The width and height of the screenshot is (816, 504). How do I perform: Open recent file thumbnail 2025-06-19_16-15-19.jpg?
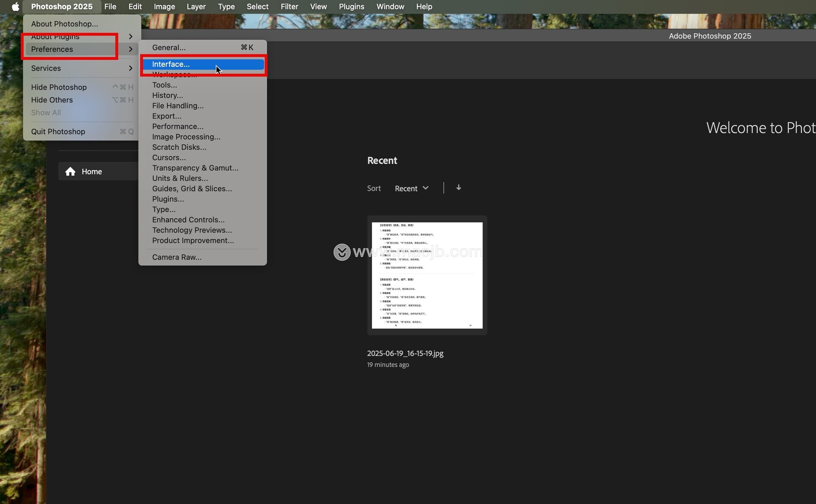(427, 275)
